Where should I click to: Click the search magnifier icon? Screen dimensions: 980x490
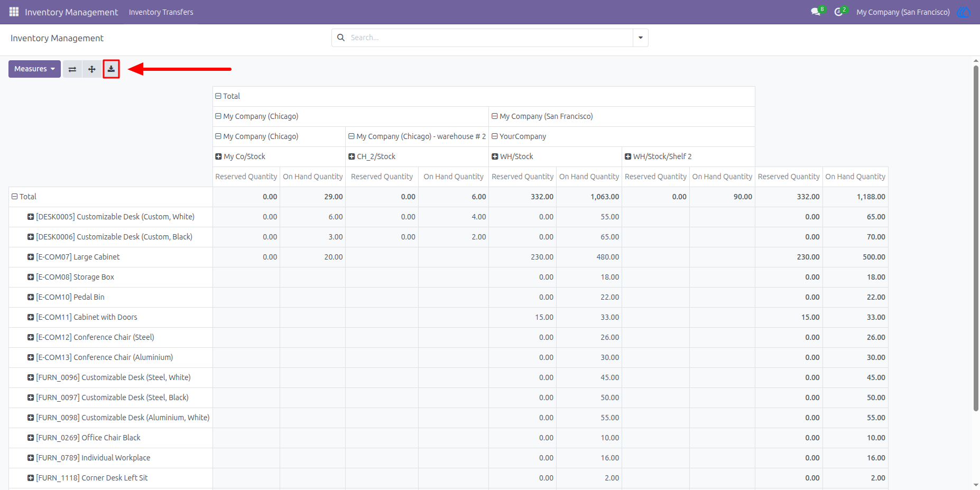pos(341,38)
